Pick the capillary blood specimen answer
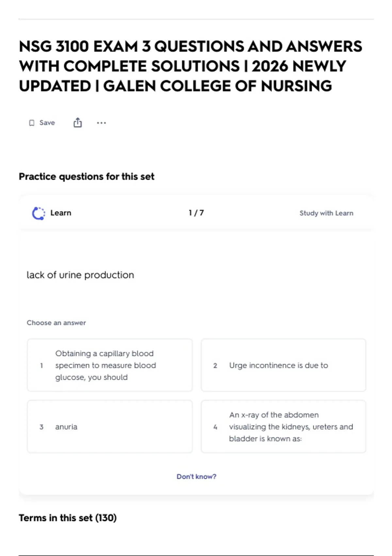 click(x=110, y=365)
